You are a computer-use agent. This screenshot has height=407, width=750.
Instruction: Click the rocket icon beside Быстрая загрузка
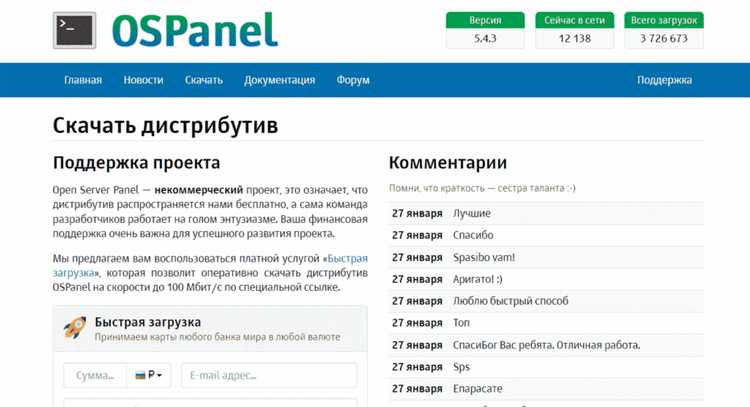pos(75,328)
